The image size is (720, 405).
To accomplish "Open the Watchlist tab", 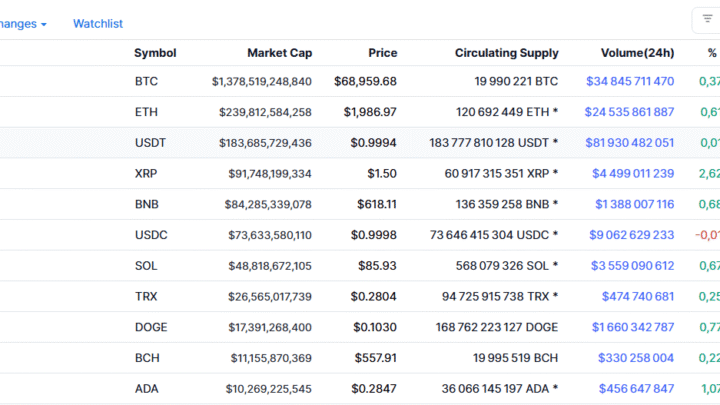I will (x=98, y=23).
